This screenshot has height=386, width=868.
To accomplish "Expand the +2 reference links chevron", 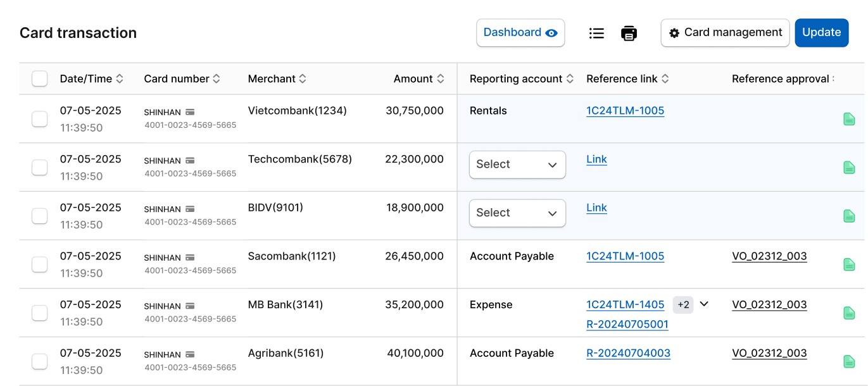I will coord(704,304).
